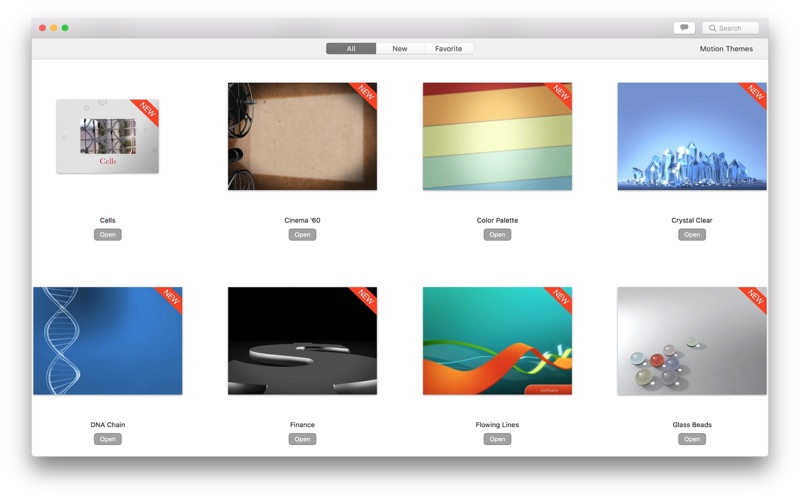Image resolution: width=800 pixels, height=500 pixels.
Task: Click the Color Palette name label
Action: coord(497,220)
